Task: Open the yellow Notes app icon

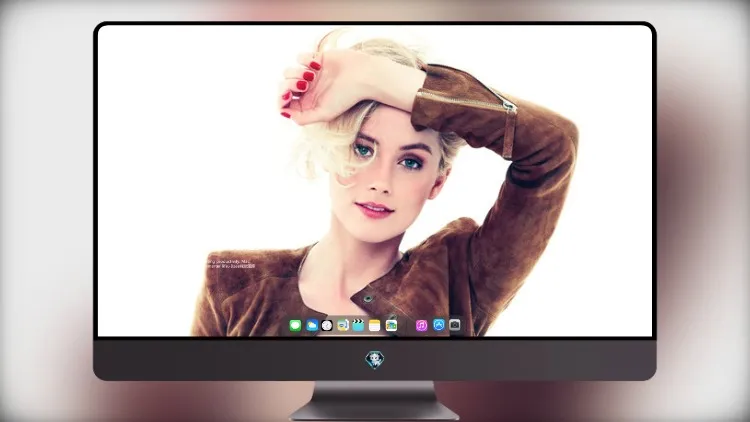Action: (375, 325)
